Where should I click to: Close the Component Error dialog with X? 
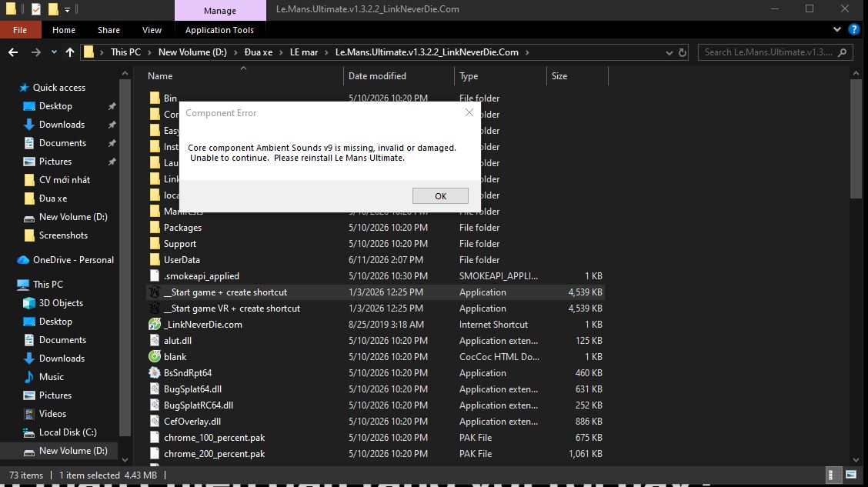469,112
